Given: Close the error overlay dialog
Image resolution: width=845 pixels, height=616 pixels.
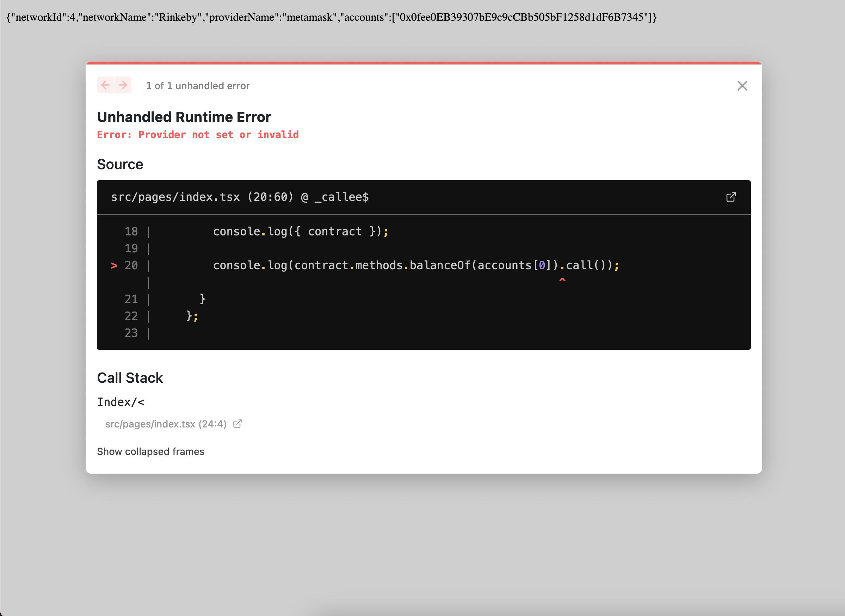Looking at the screenshot, I should point(742,86).
